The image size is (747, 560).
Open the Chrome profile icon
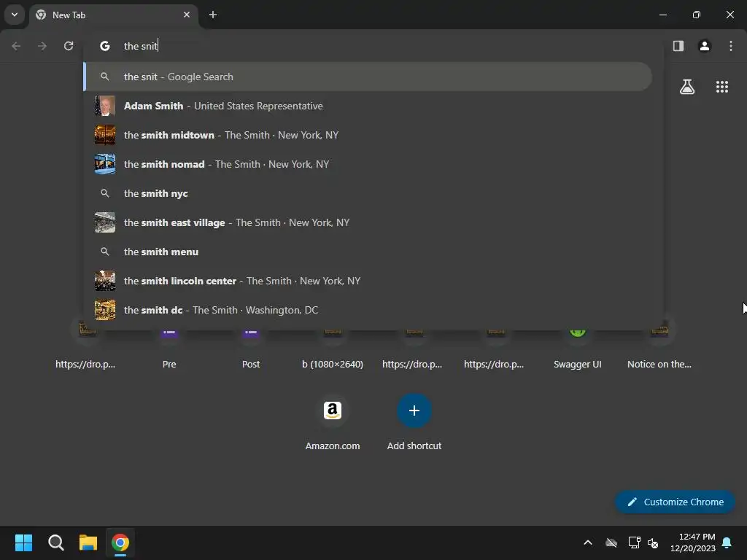click(705, 46)
